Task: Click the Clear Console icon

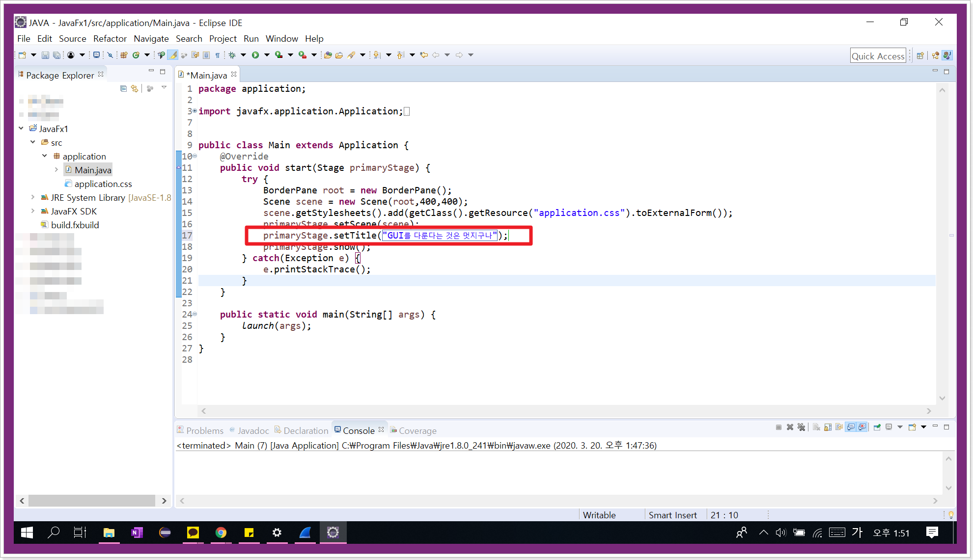Action: tap(816, 427)
